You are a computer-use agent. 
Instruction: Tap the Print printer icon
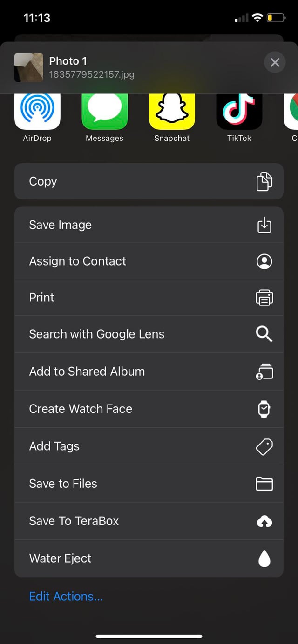pos(264,298)
